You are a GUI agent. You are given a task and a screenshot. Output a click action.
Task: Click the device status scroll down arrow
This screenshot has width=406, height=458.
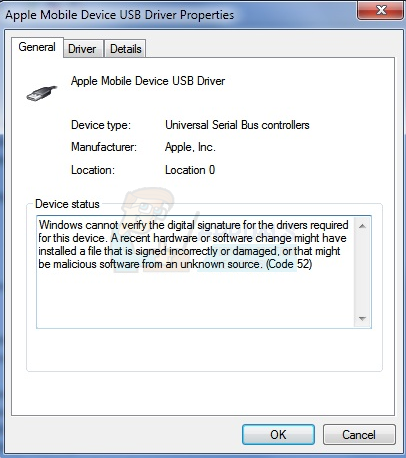(362, 319)
